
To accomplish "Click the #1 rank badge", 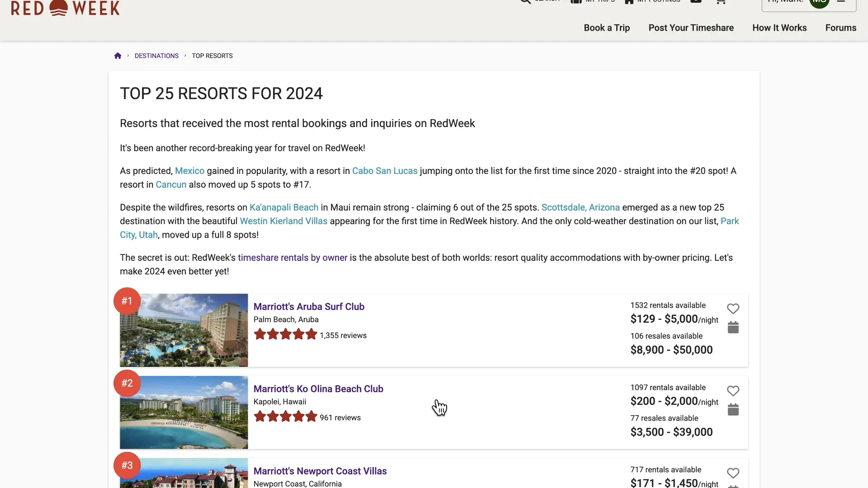I will (x=127, y=301).
